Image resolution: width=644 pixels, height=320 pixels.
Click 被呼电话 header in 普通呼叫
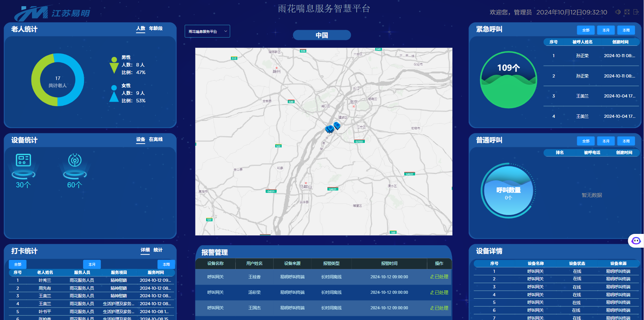point(592,153)
